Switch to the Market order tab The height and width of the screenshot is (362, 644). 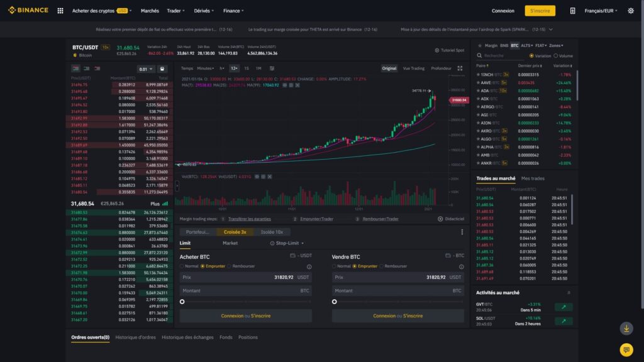pos(230,243)
